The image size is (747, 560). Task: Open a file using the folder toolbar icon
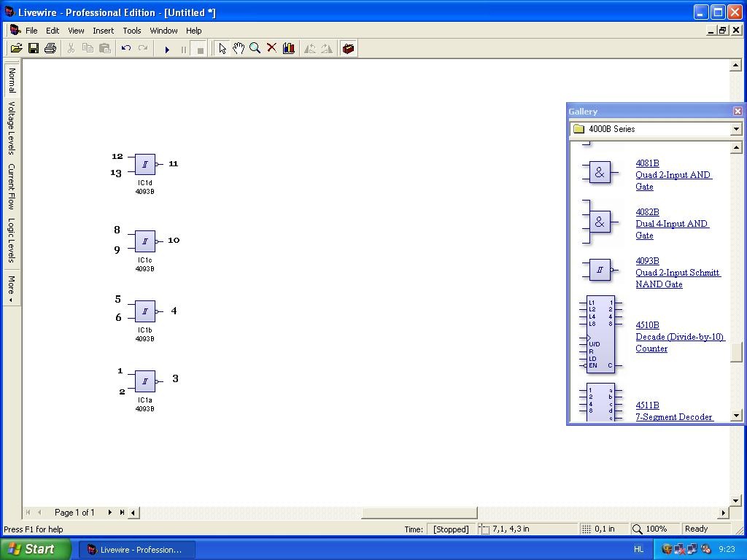pos(16,48)
